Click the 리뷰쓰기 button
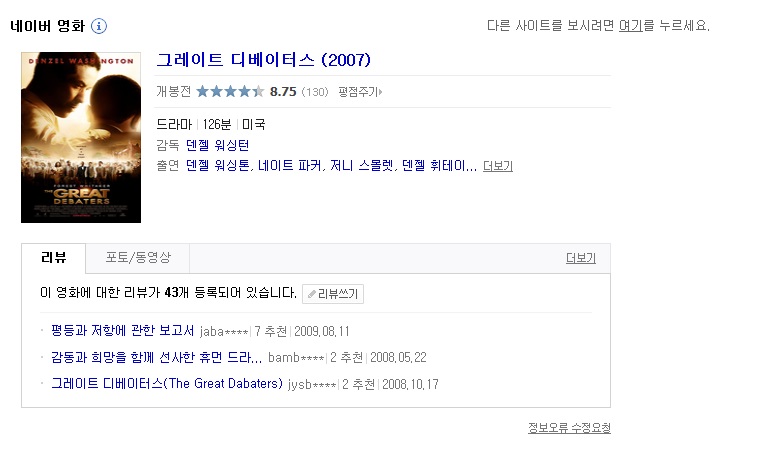 click(x=333, y=294)
